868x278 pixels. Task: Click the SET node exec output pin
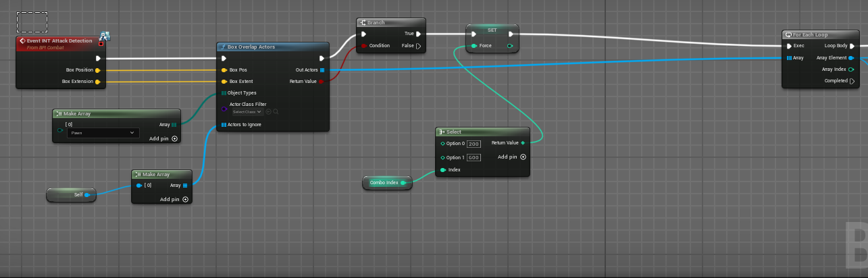click(x=511, y=34)
